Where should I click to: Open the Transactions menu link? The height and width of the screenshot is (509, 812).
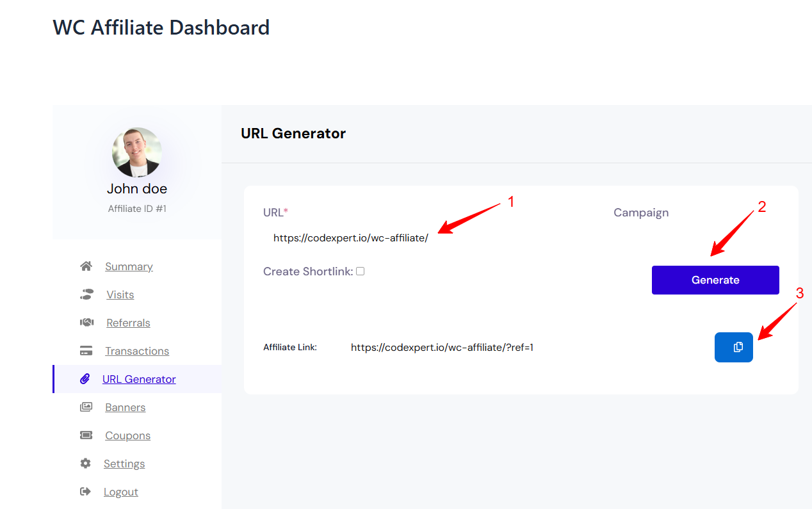[x=137, y=351]
